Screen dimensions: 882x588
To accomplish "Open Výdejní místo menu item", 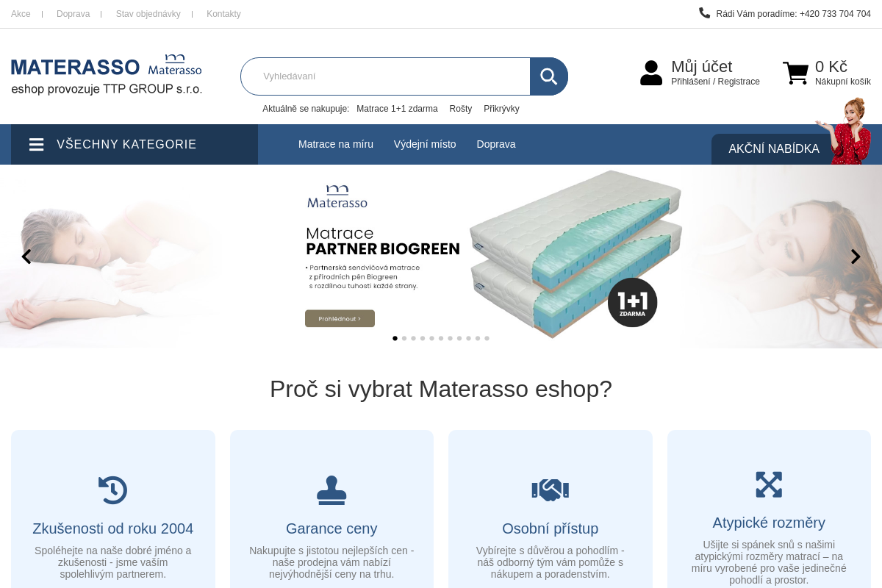I will click(x=425, y=144).
